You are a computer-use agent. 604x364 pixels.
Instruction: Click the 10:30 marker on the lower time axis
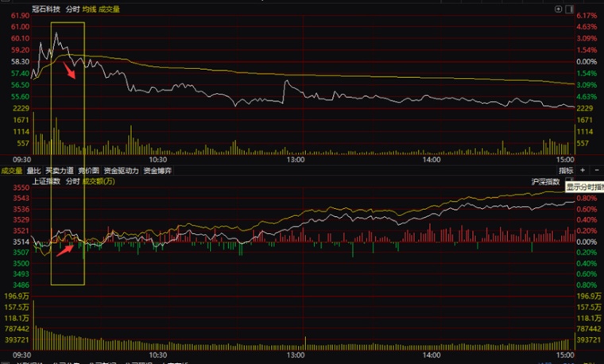coord(158,354)
